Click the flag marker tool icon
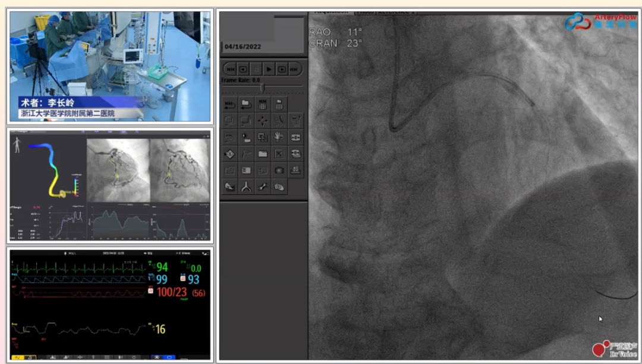Viewport: 642px width, 364px height. (246, 154)
